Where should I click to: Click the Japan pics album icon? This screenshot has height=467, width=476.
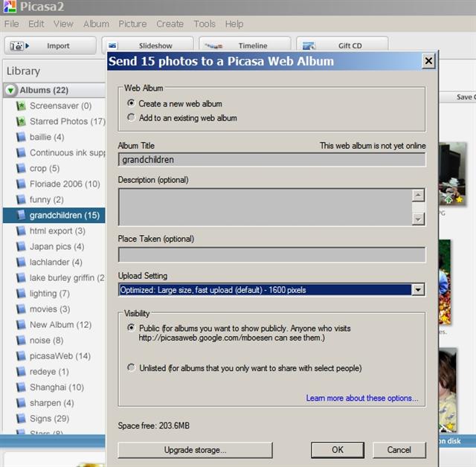click(x=21, y=246)
